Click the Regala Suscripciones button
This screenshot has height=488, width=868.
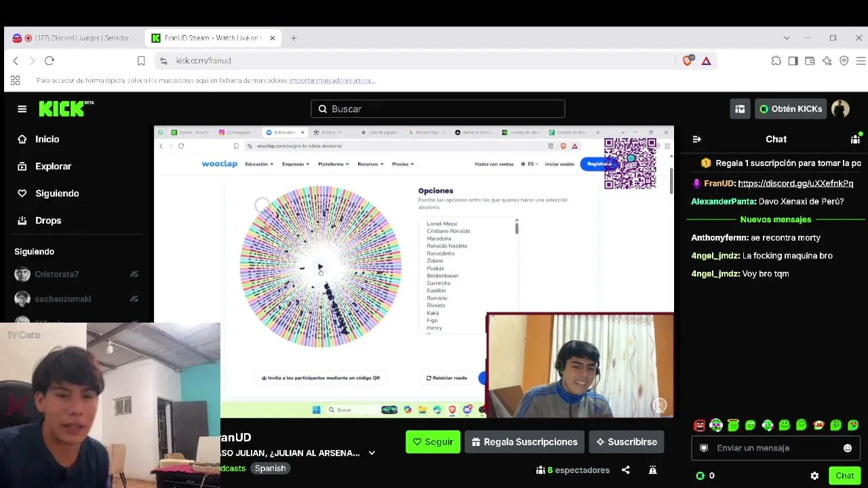pos(525,442)
